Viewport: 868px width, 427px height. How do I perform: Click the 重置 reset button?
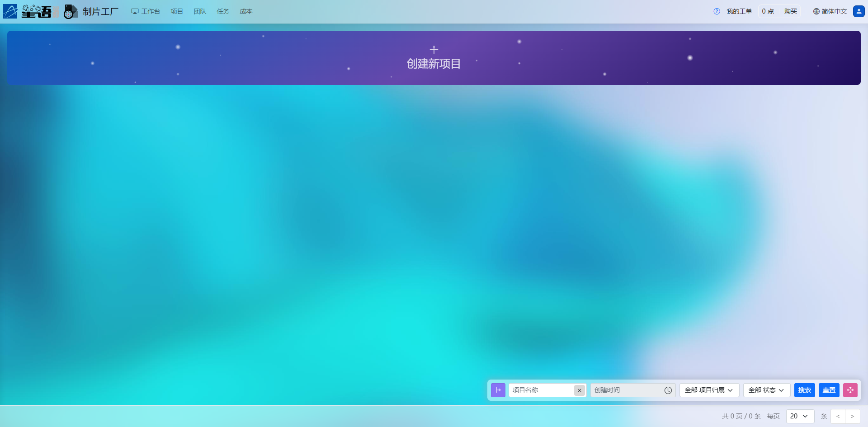point(829,390)
